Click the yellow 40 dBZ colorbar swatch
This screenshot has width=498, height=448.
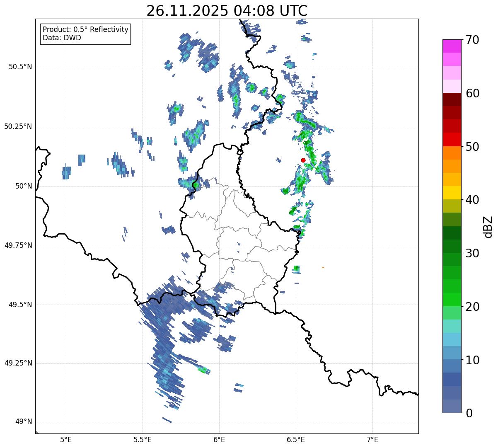click(452, 193)
